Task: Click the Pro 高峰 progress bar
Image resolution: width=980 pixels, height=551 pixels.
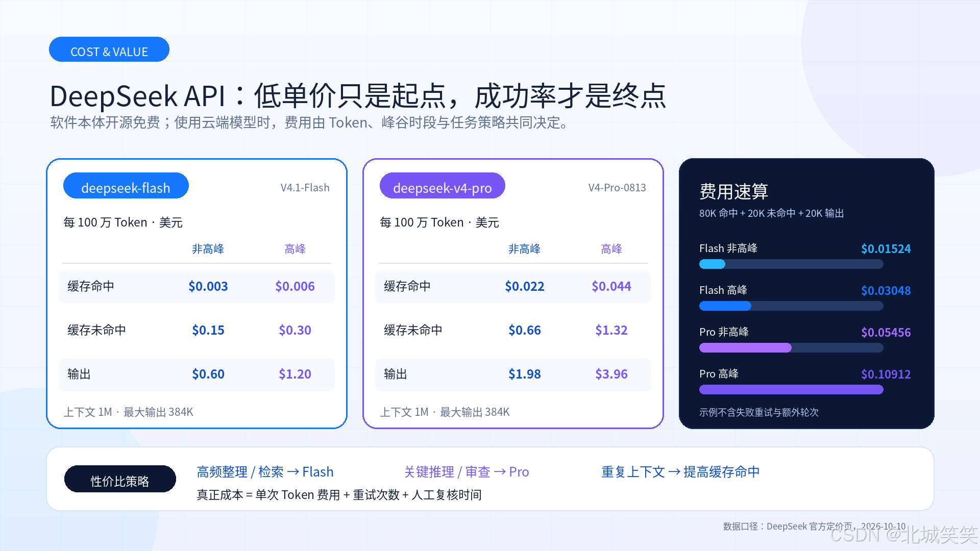Action: [x=791, y=390]
